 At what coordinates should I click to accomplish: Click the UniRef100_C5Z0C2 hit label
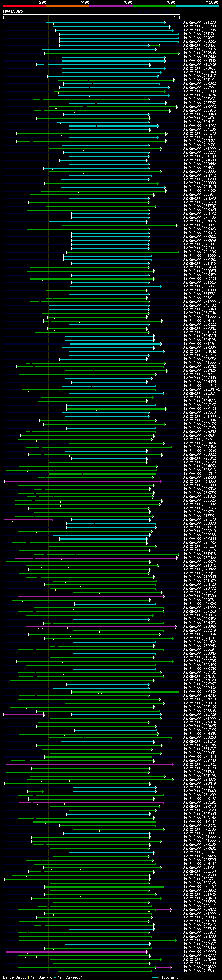pyautogui.click(x=199, y=99)
